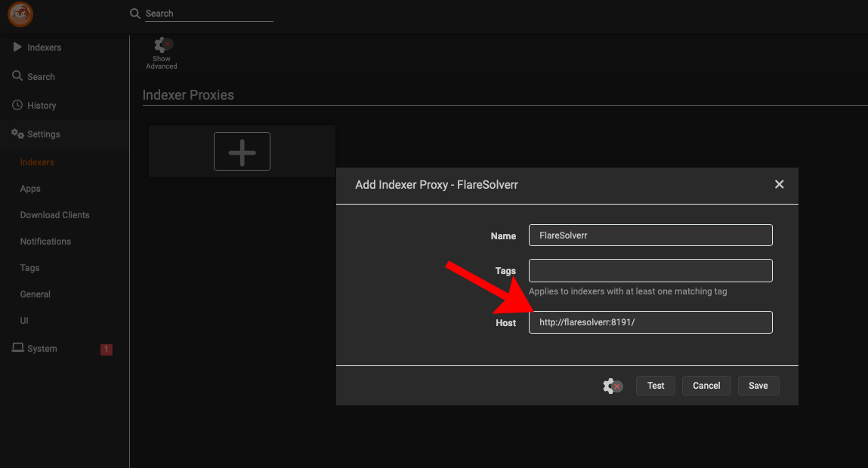Open Notifications settings page

[x=45, y=242]
